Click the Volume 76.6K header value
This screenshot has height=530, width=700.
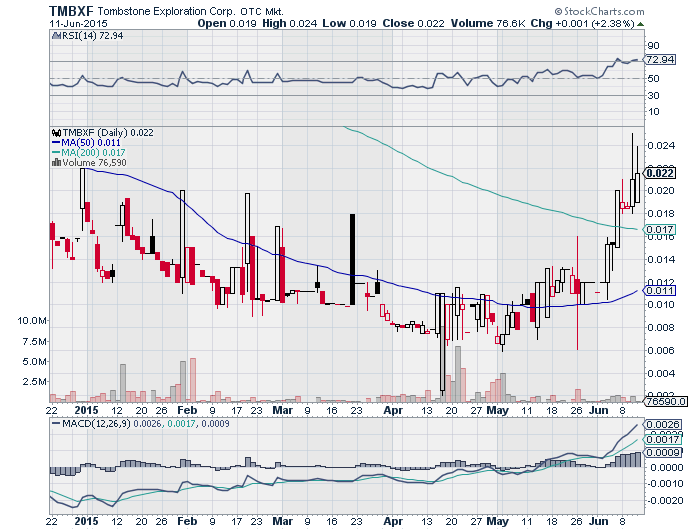pos(488,24)
